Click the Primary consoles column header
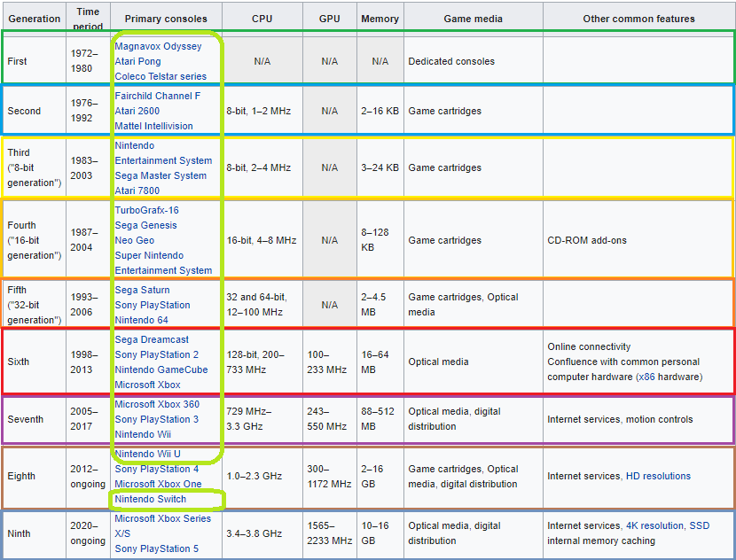This screenshot has height=560, width=736. coord(166,19)
